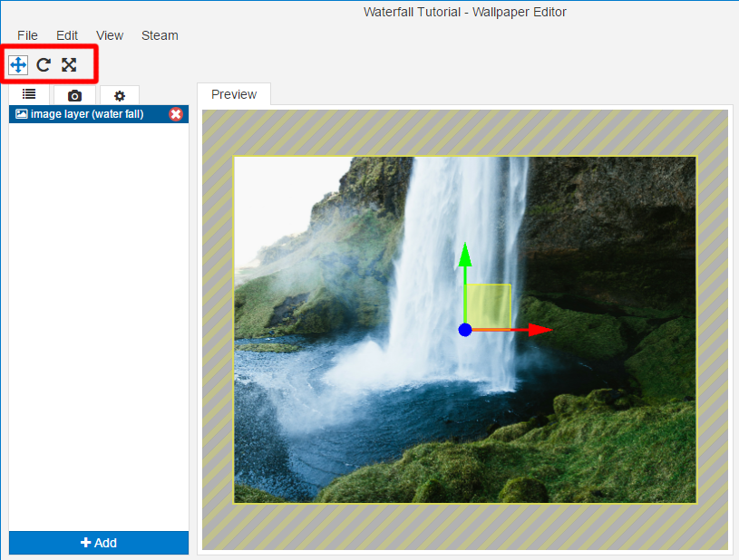The height and width of the screenshot is (560, 739).
Task: Open the Steam menu
Action: point(160,35)
